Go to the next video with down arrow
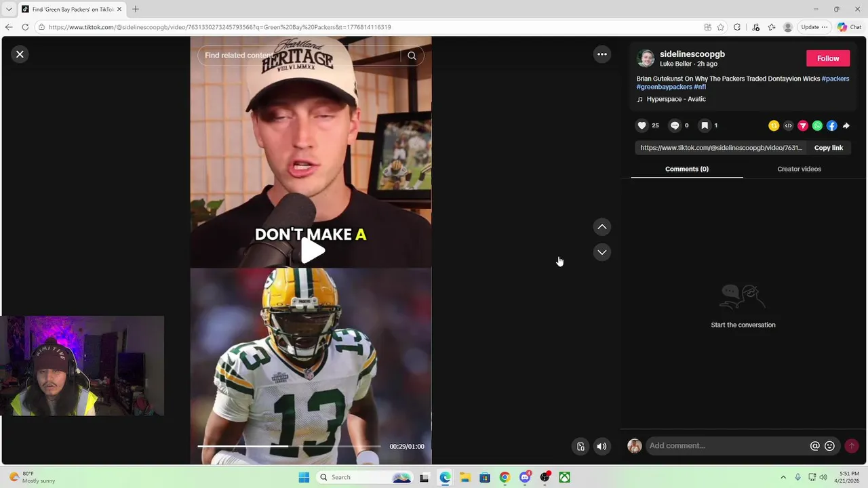The image size is (868, 488). tap(601, 252)
